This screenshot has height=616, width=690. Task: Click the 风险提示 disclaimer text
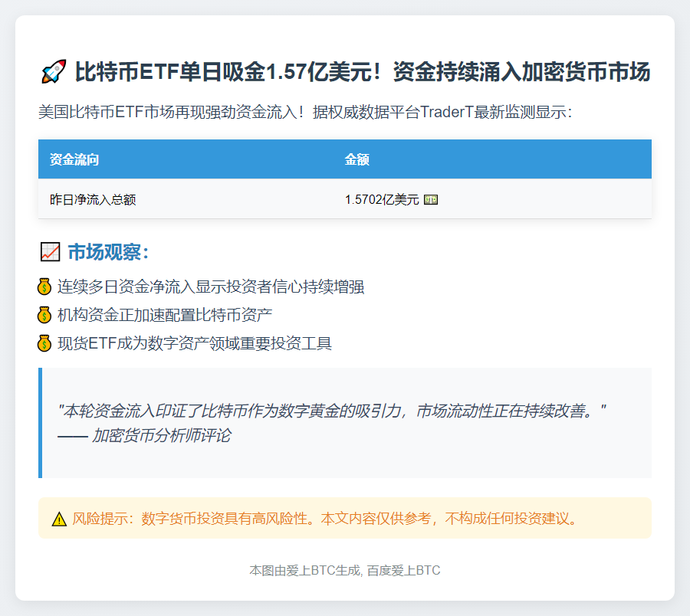pyautogui.click(x=324, y=519)
